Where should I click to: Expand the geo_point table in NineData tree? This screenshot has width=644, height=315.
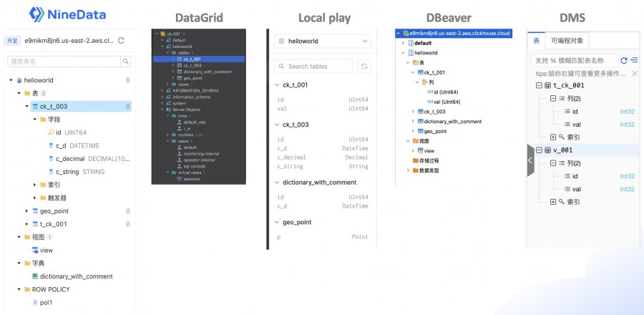tap(26, 211)
